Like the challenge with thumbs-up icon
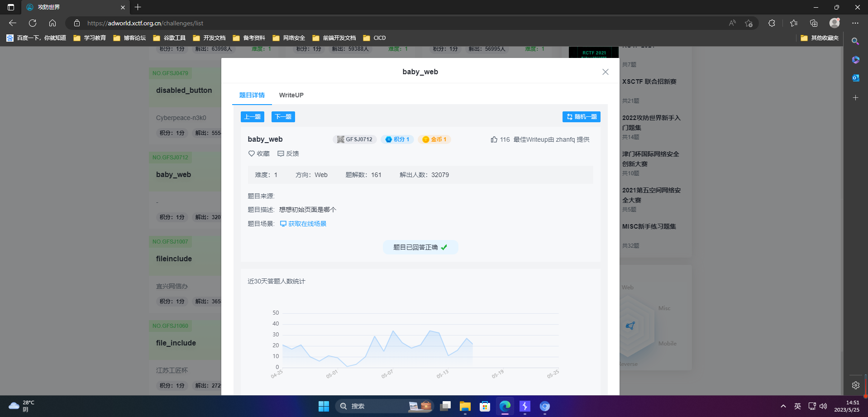 point(494,139)
